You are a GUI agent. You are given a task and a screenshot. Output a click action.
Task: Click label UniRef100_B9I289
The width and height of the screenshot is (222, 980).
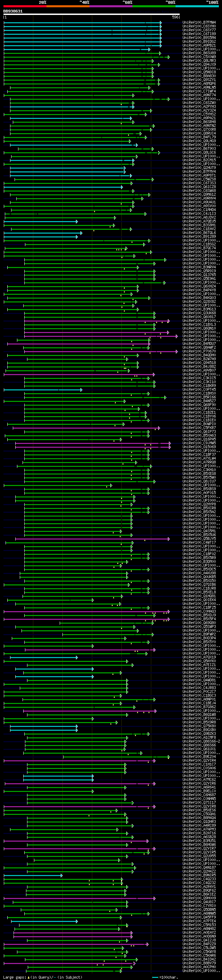tap(199, 236)
